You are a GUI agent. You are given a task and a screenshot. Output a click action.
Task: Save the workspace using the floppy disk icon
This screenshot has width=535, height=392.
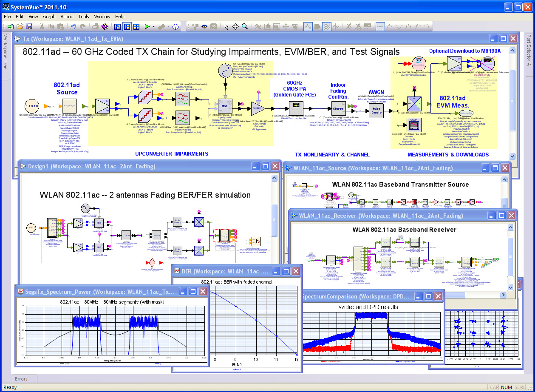click(29, 26)
